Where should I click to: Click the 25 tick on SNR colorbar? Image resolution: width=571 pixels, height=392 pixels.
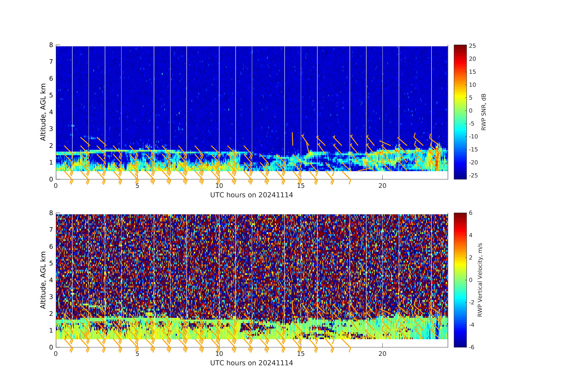[472, 46]
